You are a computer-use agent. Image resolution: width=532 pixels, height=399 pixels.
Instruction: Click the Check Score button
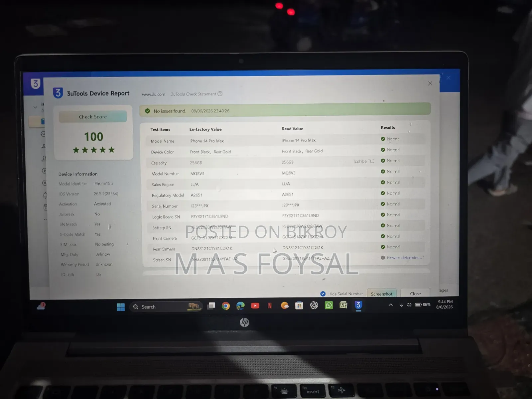click(93, 117)
